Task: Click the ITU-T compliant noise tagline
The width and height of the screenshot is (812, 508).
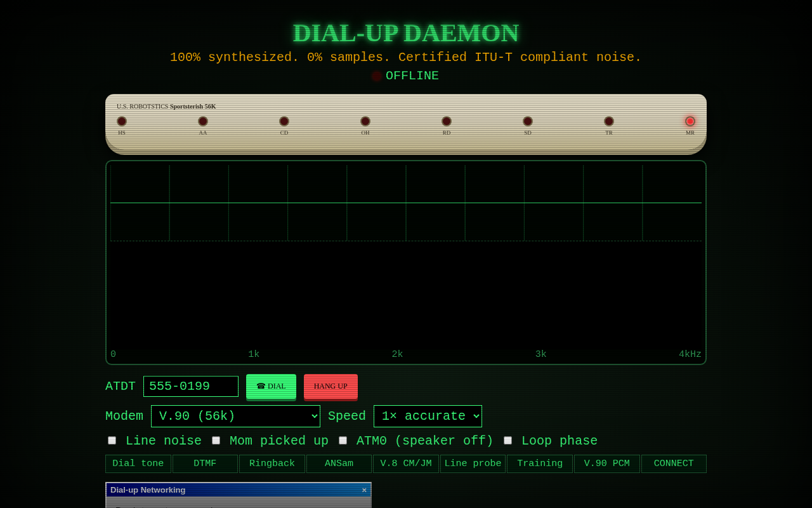Action: coord(406,57)
